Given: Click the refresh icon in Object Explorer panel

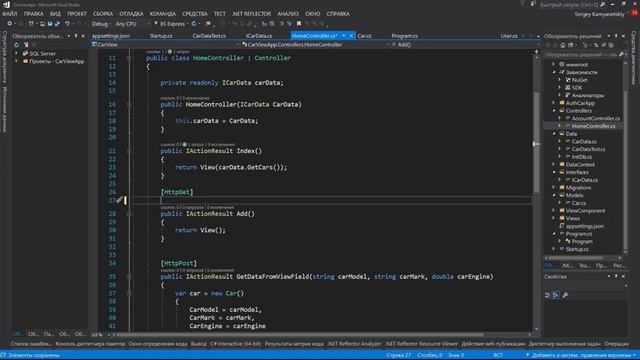Looking at the screenshot, I should tap(16, 45).
